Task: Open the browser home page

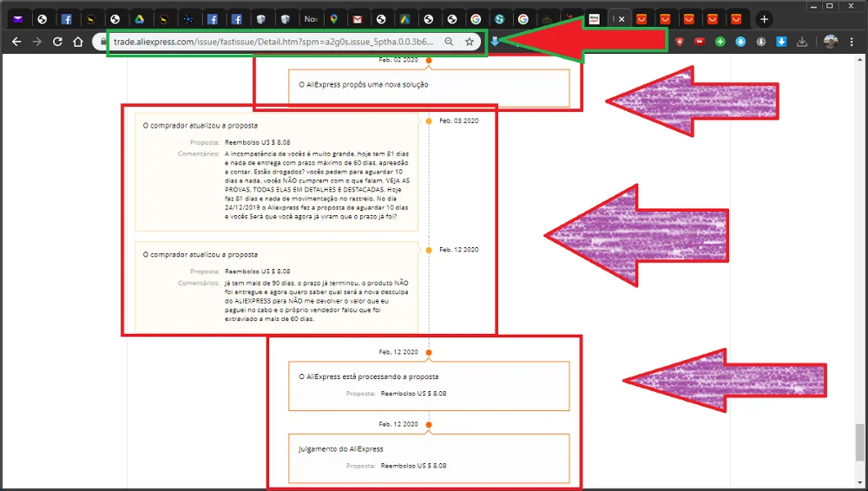Action: (x=78, y=42)
